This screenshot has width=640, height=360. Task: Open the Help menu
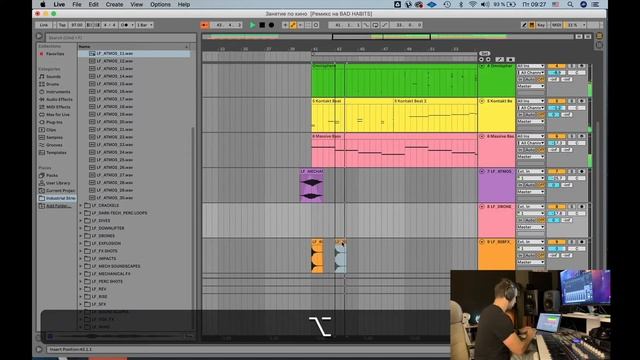184,4
